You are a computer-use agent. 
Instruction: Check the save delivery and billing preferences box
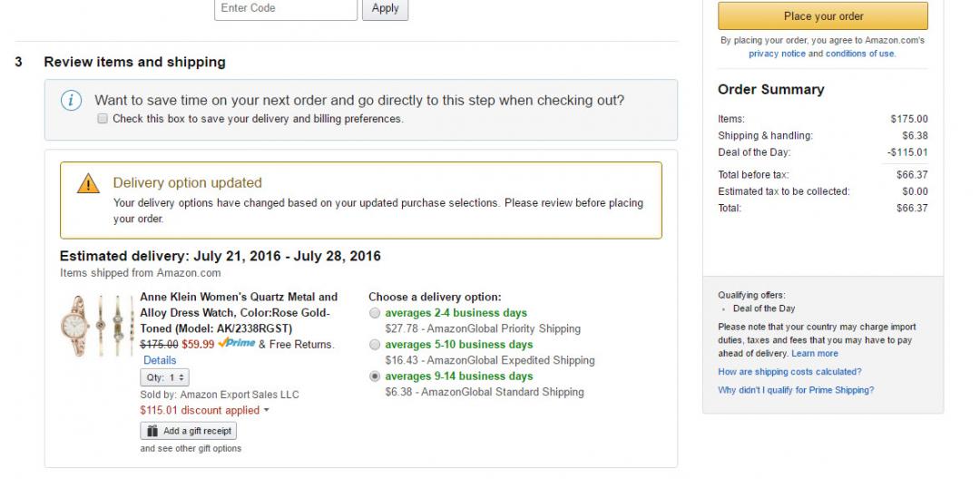[103, 119]
